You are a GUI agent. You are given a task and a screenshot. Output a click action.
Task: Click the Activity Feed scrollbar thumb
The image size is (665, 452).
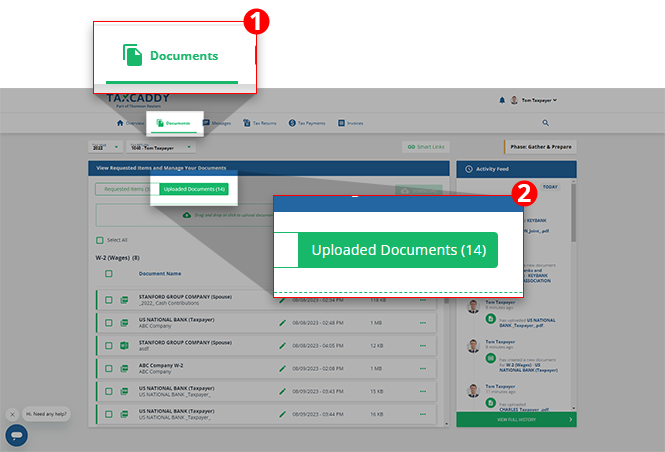(573, 212)
